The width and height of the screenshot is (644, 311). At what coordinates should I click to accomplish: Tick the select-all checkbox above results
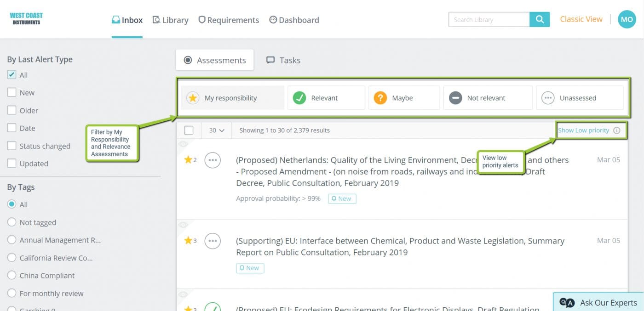point(189,130)
